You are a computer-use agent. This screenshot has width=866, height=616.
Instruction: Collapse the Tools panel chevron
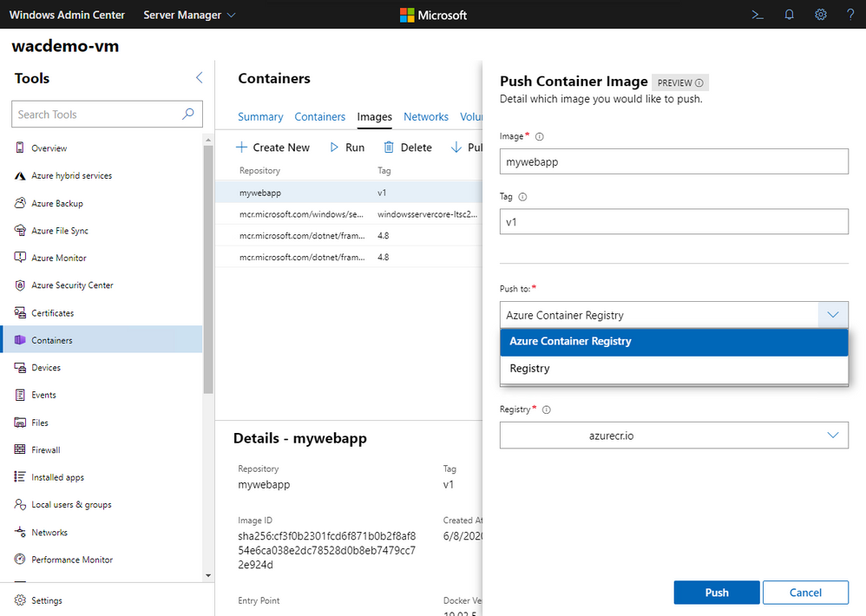coord(200,78)
